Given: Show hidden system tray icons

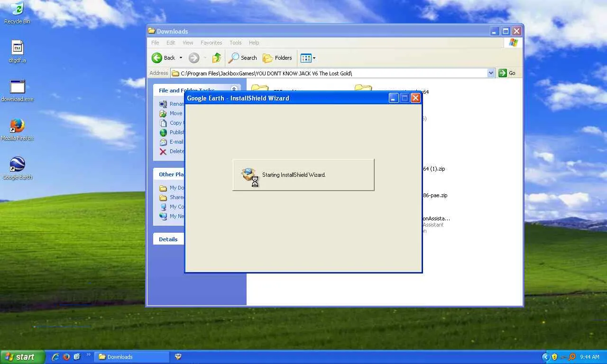Looking at the screenshot, I should pyautogui.click(x=545, y=357).
